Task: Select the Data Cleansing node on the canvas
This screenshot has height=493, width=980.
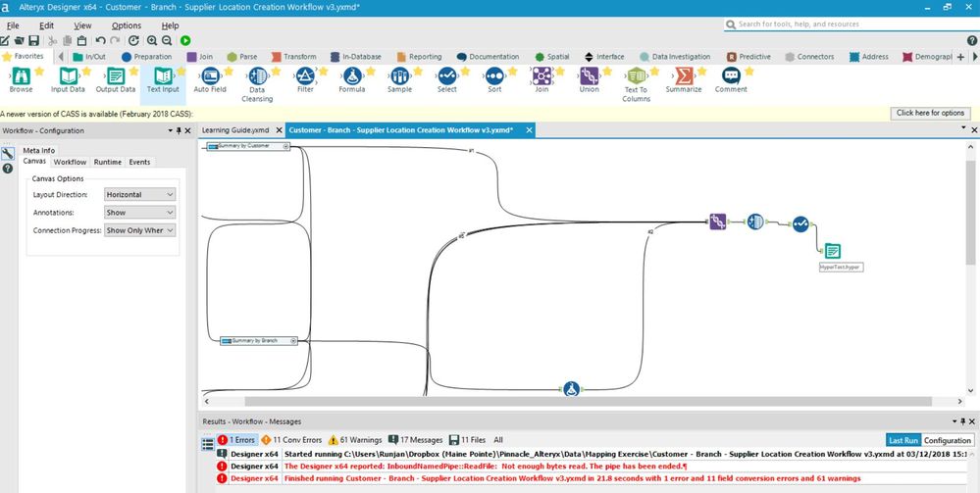Action: coord(755,222)
